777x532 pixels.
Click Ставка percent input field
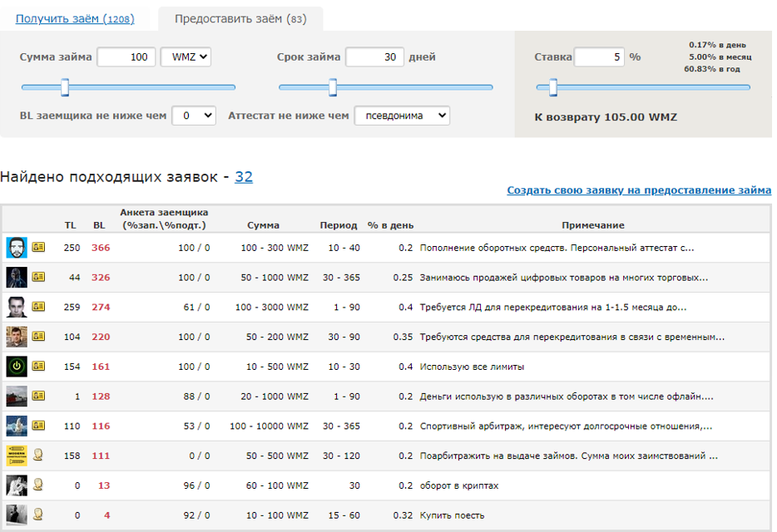(599, 57)
